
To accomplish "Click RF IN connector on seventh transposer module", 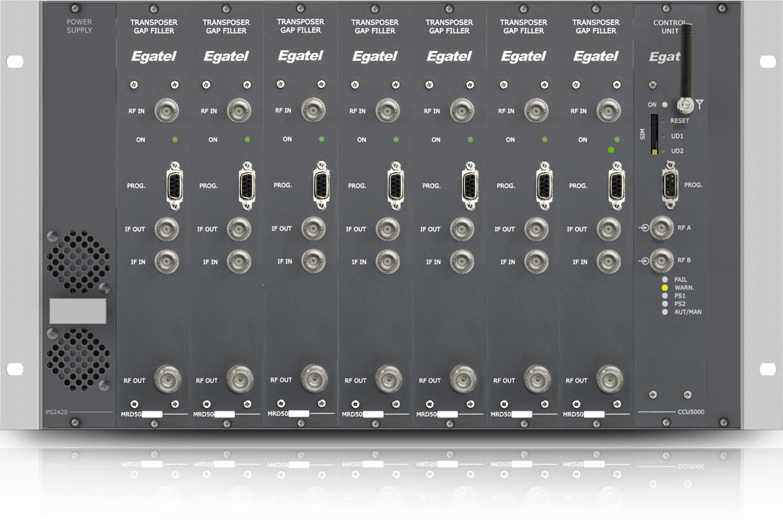I will [609, 111].
